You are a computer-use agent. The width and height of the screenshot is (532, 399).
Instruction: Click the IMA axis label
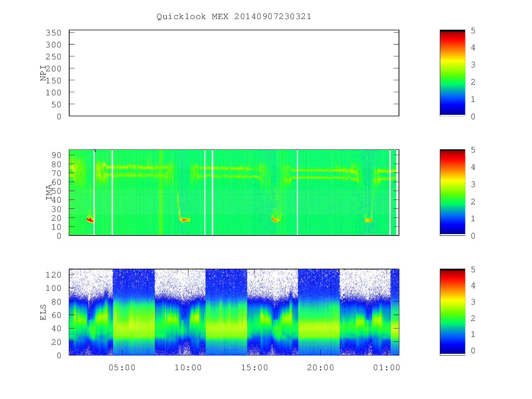(49, 192)
